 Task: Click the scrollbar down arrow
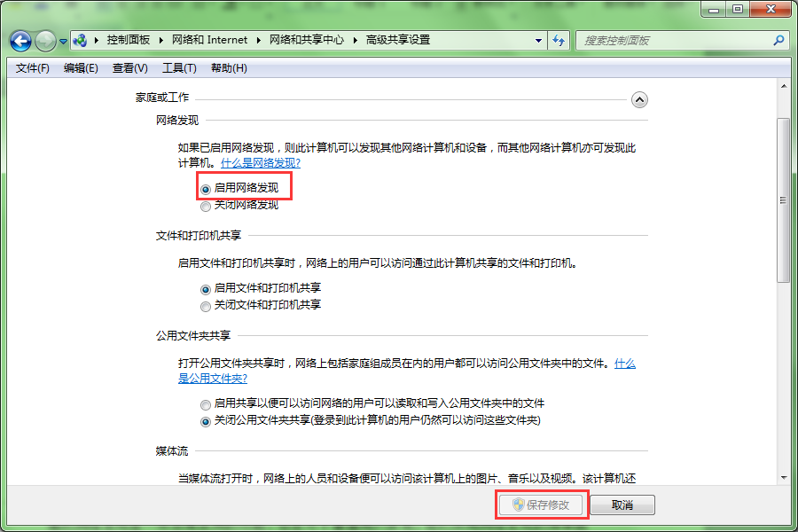point(784,478)
